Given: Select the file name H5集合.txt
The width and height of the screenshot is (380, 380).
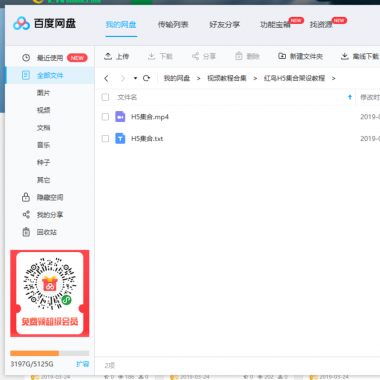Looking at the screenshot, I should (x=147, y=139).
